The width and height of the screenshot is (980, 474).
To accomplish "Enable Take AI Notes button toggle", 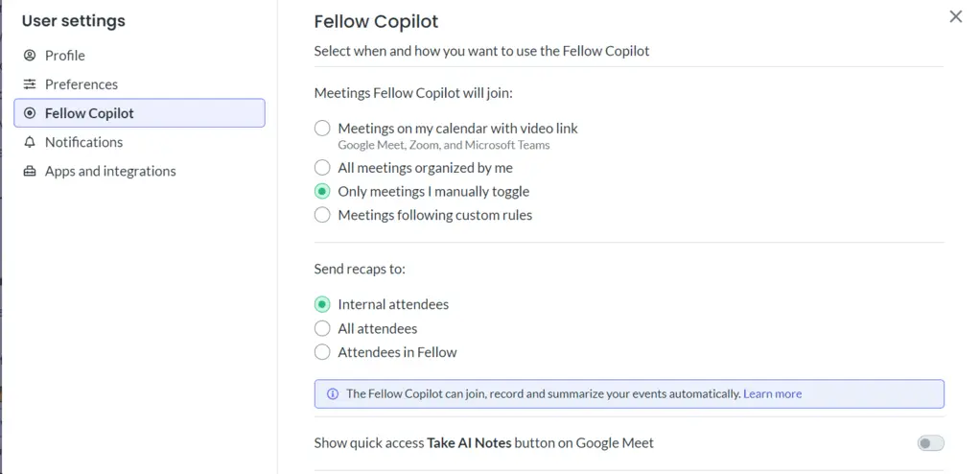I will click(930, 443).
